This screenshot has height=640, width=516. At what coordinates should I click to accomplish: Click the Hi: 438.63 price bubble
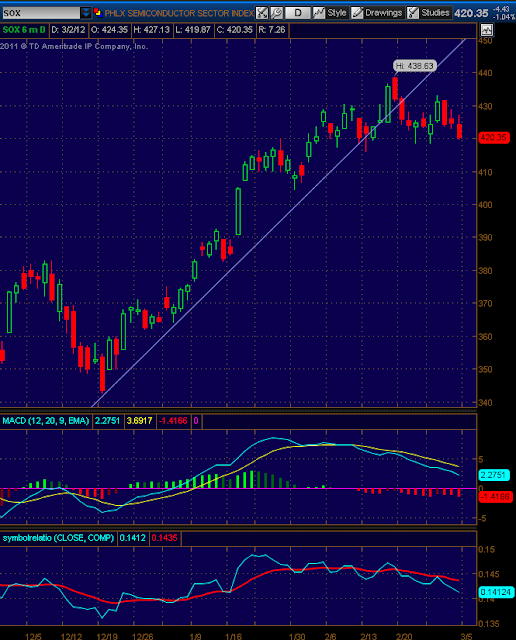(415, 66)
